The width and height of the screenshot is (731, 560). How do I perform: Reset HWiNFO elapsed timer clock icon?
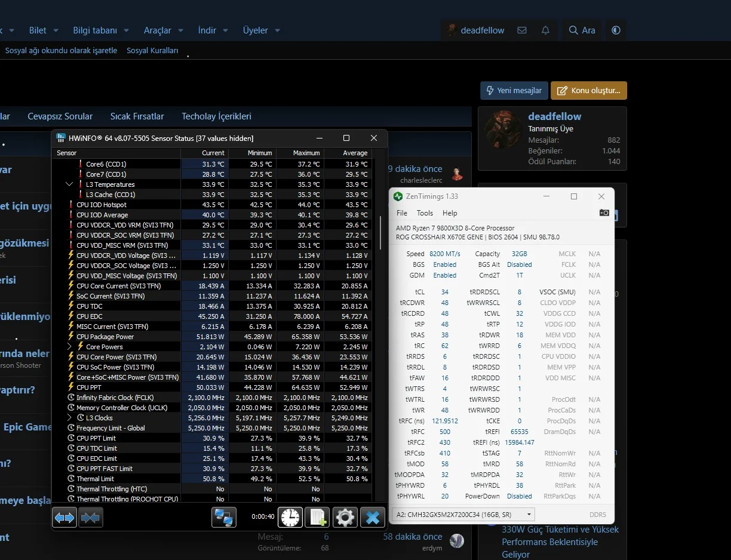pyautogui.click(x=290, y=517)
